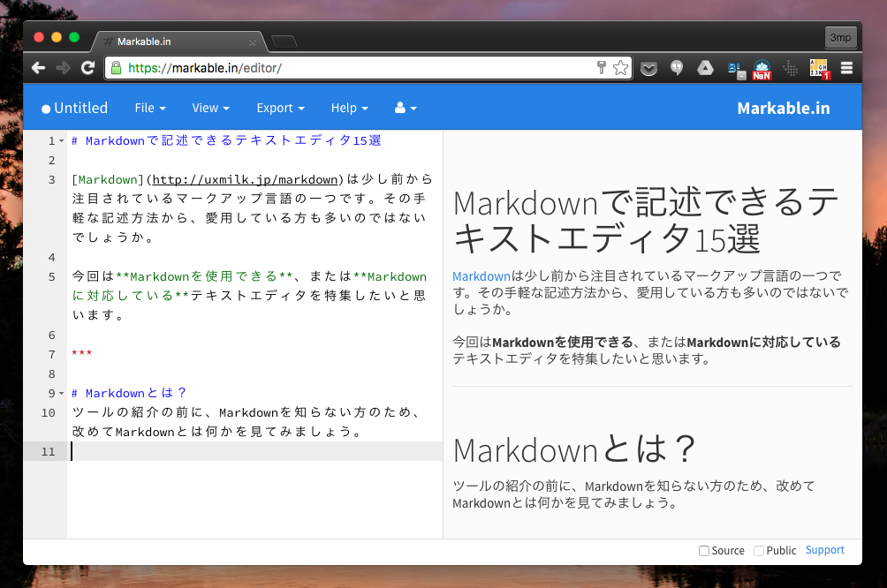The width and height of the screenshot is (887, 588).
Task: Open the File dropdown menu
Action: [x=150, y=108]
